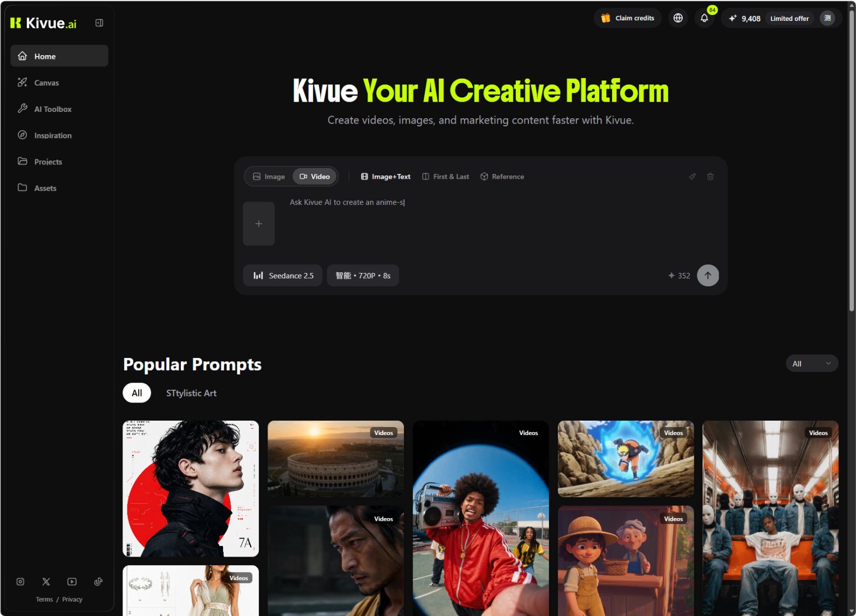
Task: Select the Image+Text mode
Action: click(x=386, y=177)
